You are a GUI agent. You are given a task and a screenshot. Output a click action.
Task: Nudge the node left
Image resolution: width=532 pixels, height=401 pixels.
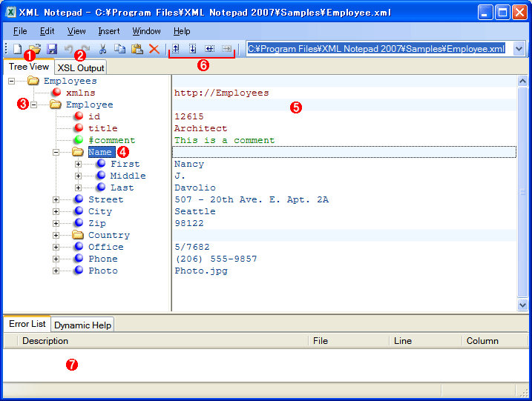coord(210,49)
